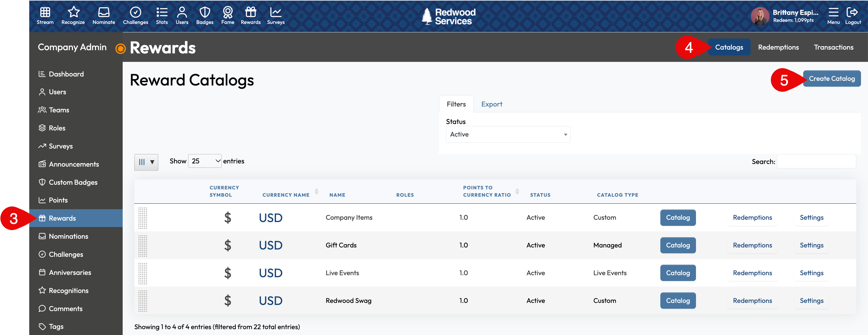
Task: Select the Filters tab
Action: [x=456, y=104]
